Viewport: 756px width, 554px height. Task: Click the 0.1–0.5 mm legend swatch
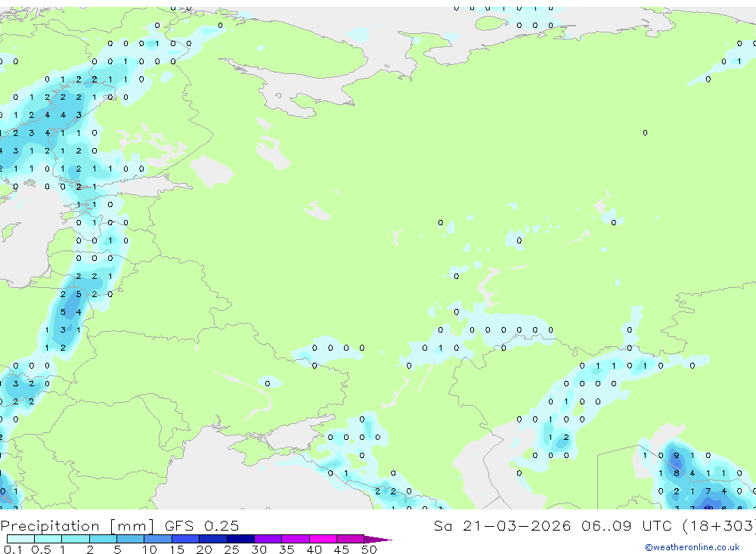20,539
